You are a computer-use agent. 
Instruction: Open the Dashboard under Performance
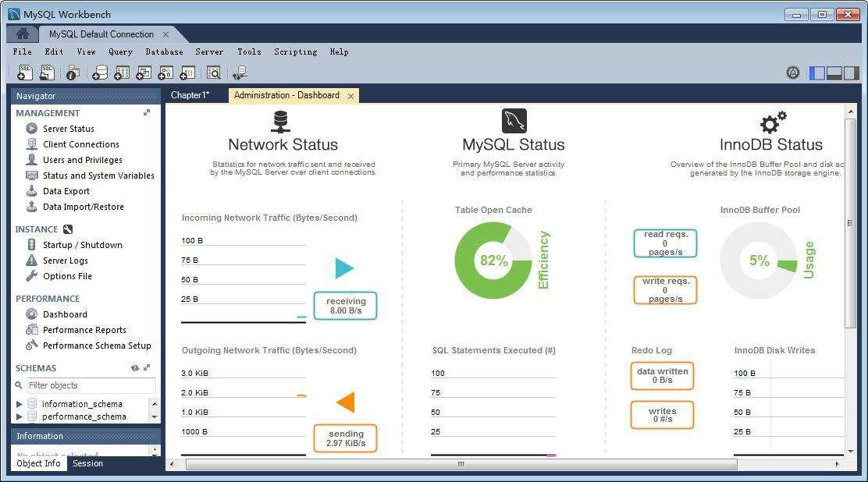click(65, 314)
